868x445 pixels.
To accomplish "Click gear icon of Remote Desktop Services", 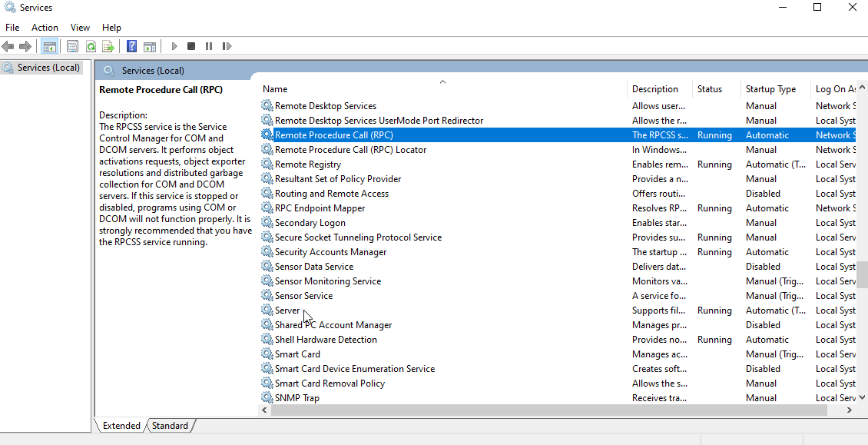I will (x=267, y=106).
